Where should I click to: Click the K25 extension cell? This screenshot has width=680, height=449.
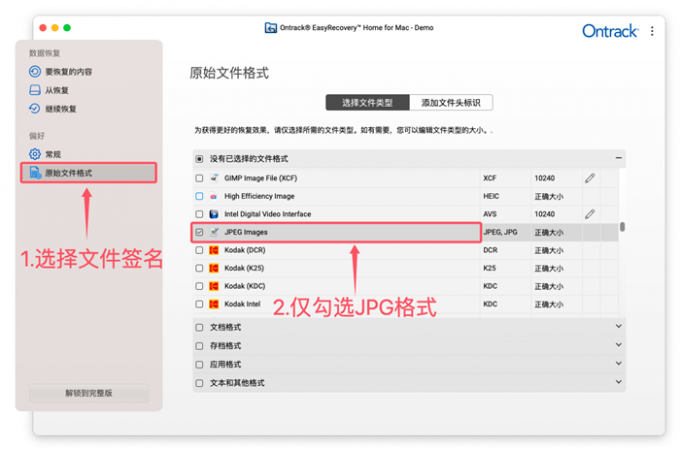[489, 268]
